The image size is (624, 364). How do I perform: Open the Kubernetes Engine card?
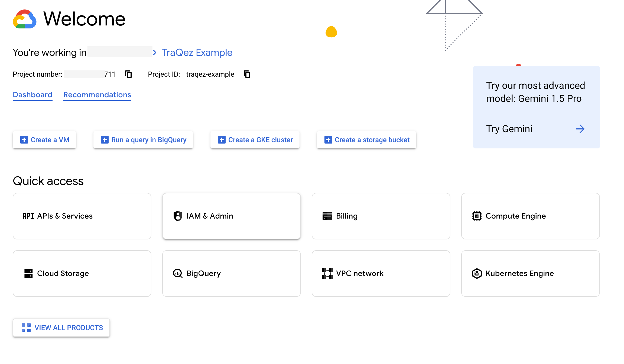tap(530, 274)
